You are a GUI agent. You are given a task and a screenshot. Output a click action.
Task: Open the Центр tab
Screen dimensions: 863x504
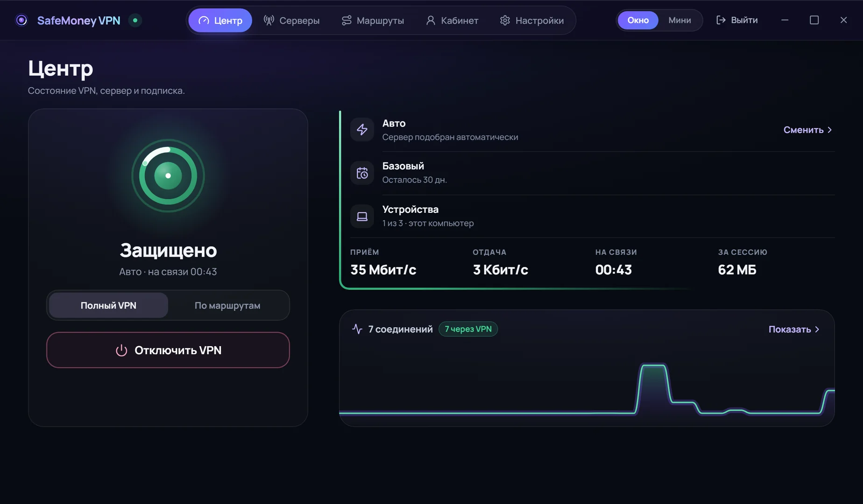(x=220, y=20)
